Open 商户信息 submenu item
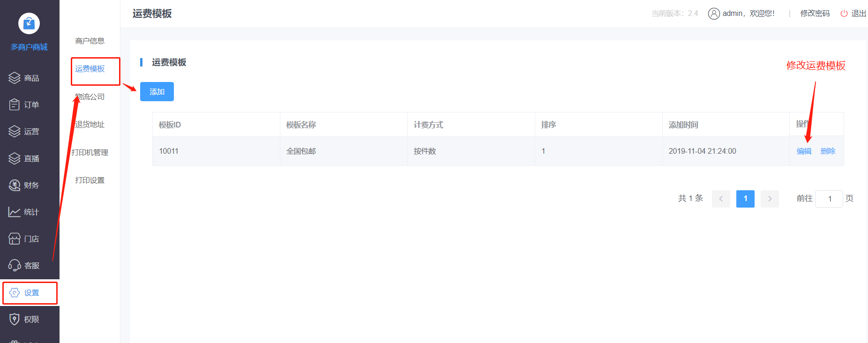The width and height of the screenshot is (868, 343). 90,41
